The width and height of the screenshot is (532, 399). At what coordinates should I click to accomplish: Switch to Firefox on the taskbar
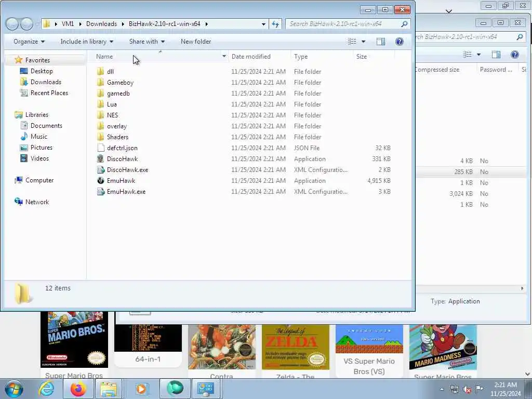click(x=78, y=389)
